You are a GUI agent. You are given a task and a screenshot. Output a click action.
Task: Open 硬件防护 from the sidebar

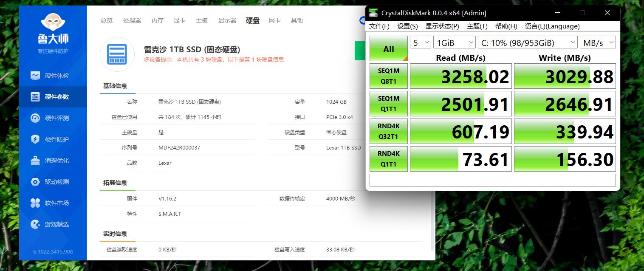pos(53,139)
